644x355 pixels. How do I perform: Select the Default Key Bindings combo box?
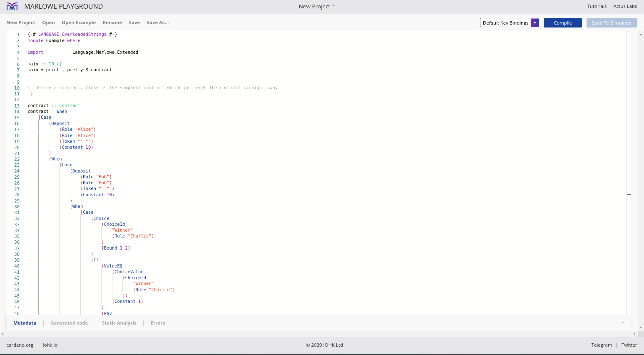505,23
